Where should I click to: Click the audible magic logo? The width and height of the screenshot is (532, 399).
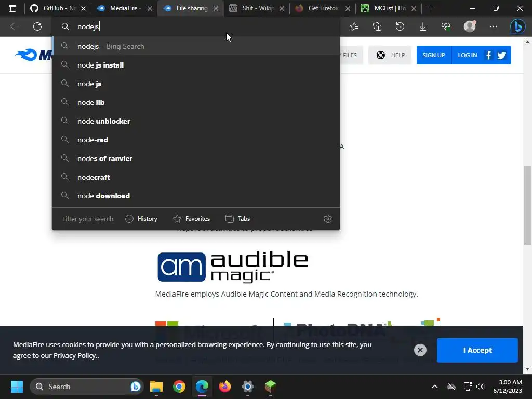tap(233, 267)
